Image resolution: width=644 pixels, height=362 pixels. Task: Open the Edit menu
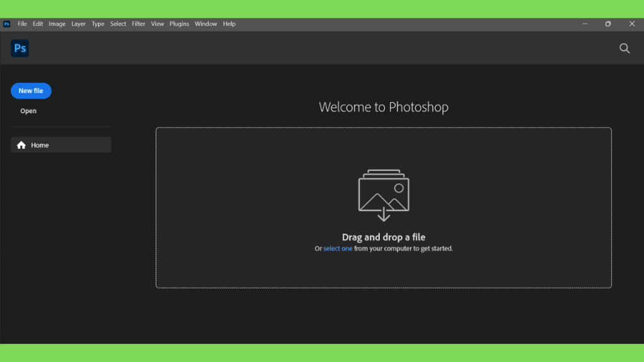click(38, 24)
